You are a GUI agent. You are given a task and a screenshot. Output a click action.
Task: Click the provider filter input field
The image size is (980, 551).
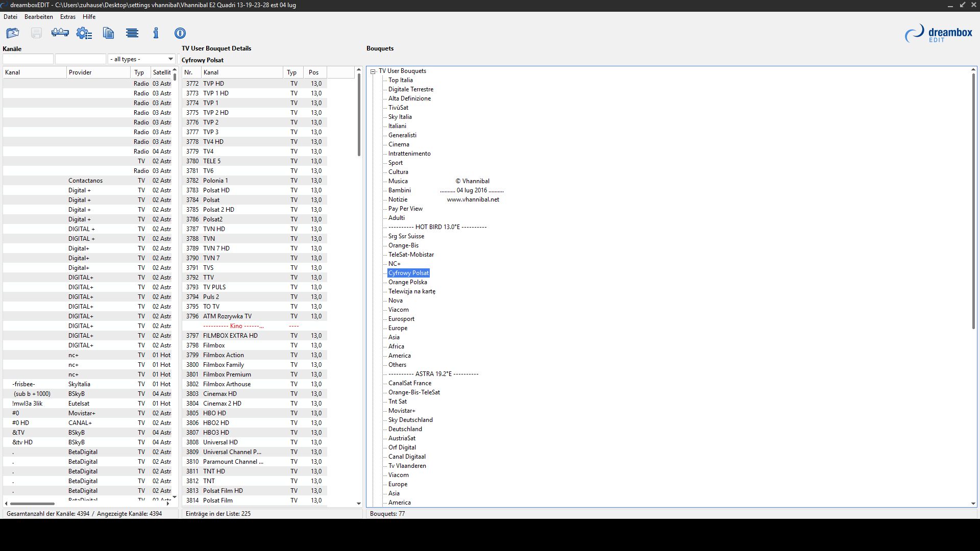[81, 59]
